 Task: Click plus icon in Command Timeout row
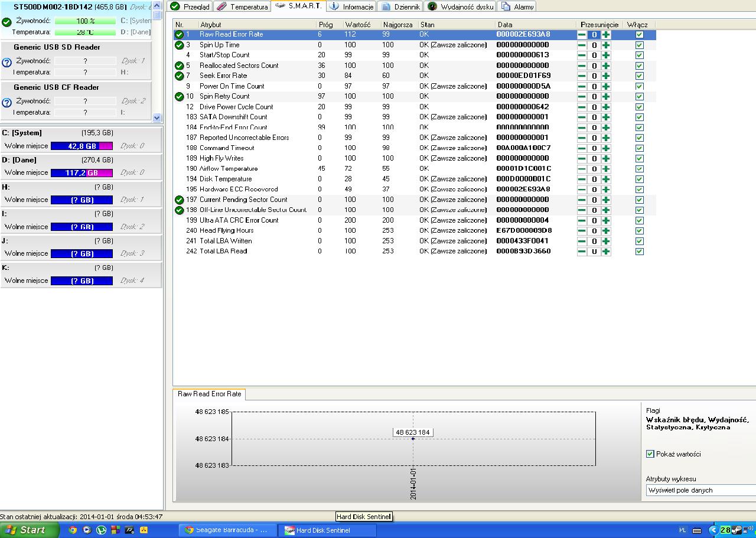(x=606, y=148)
